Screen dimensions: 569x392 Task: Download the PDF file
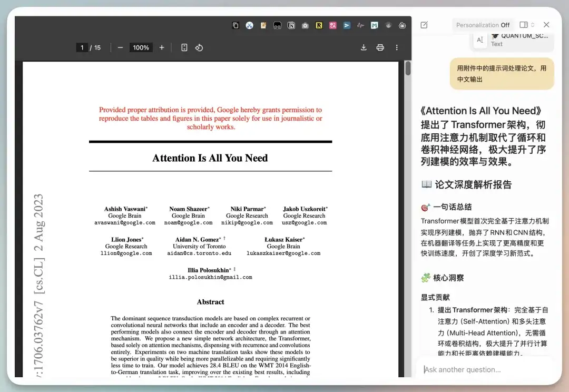pos(364,47)
